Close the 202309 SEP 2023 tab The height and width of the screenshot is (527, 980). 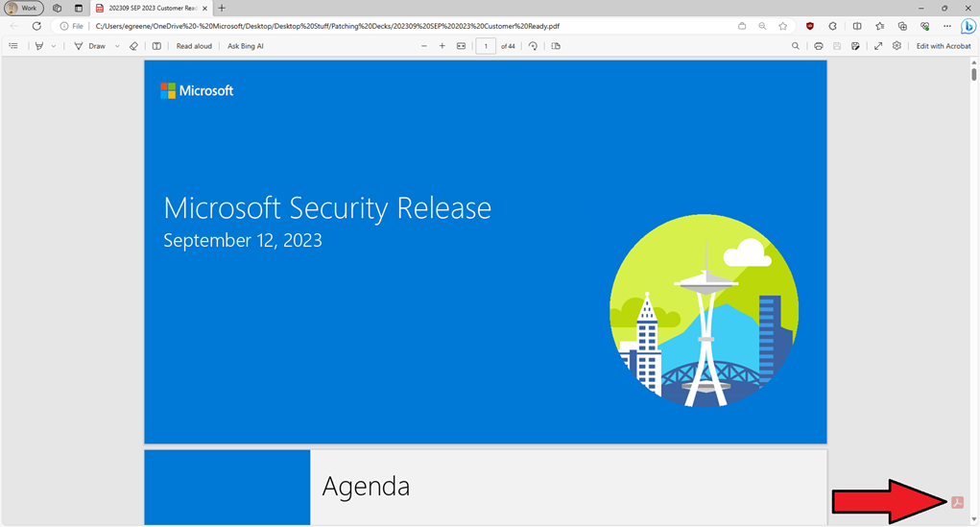205,8
